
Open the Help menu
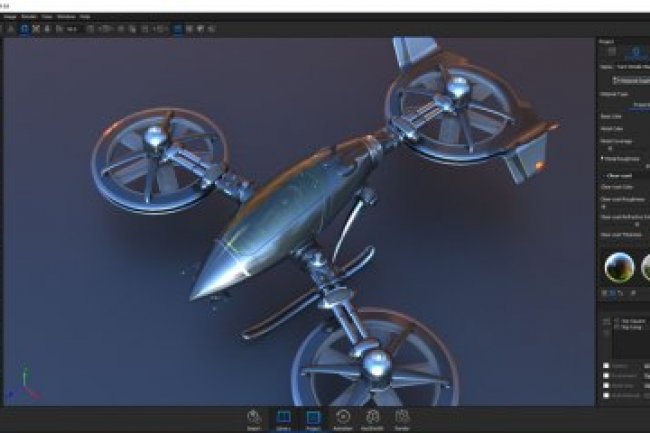[x=85, y=17]
